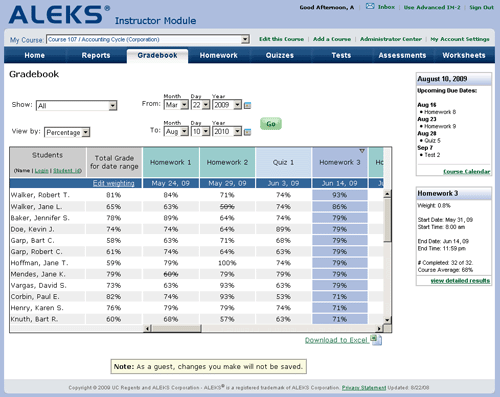
Task: Click Hoffman's 100% Homework 2 score
Action: [227, 263]
